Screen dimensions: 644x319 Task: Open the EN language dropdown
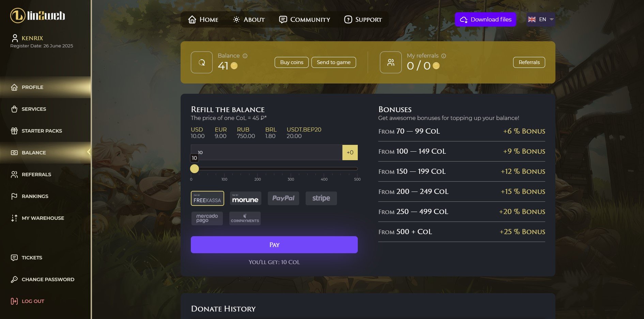pos(541,19)
